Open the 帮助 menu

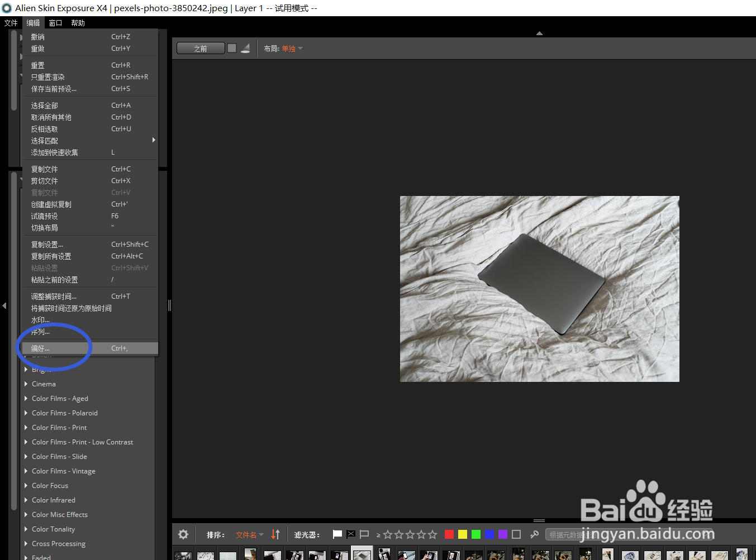point(78,23)
